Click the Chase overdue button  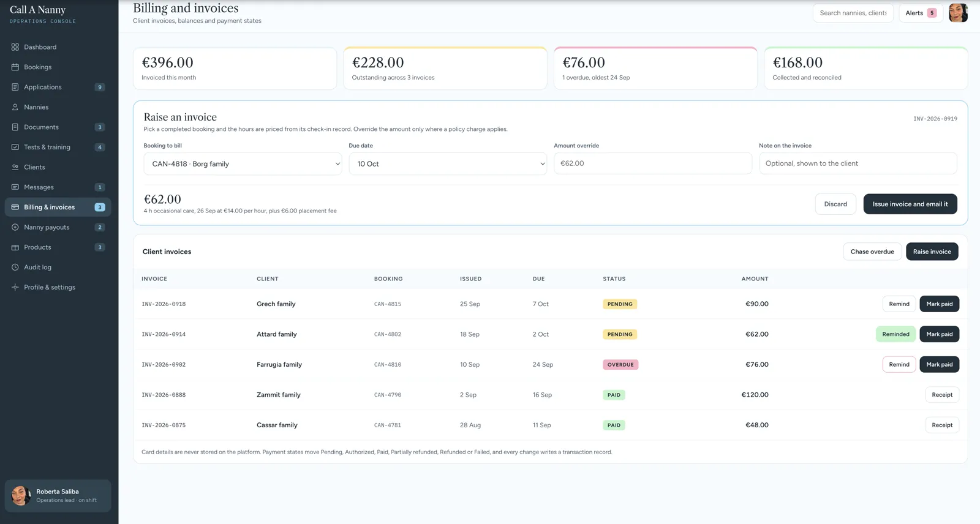[x=872, y=252]
